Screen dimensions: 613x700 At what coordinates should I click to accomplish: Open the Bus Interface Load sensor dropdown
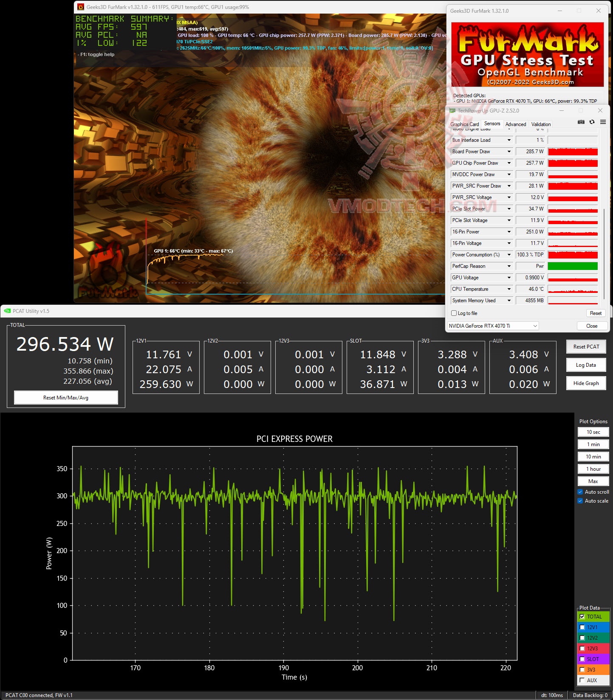(509, 140)
